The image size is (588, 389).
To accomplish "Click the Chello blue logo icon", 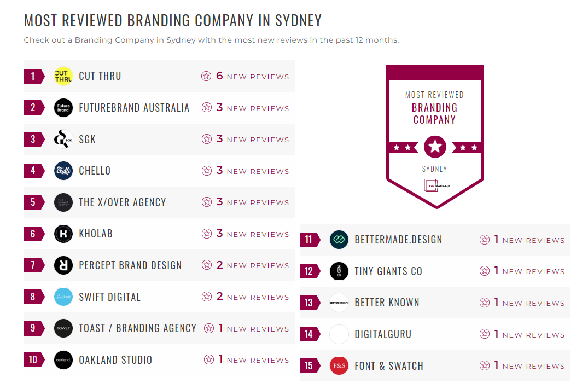I will pos(63,171).
